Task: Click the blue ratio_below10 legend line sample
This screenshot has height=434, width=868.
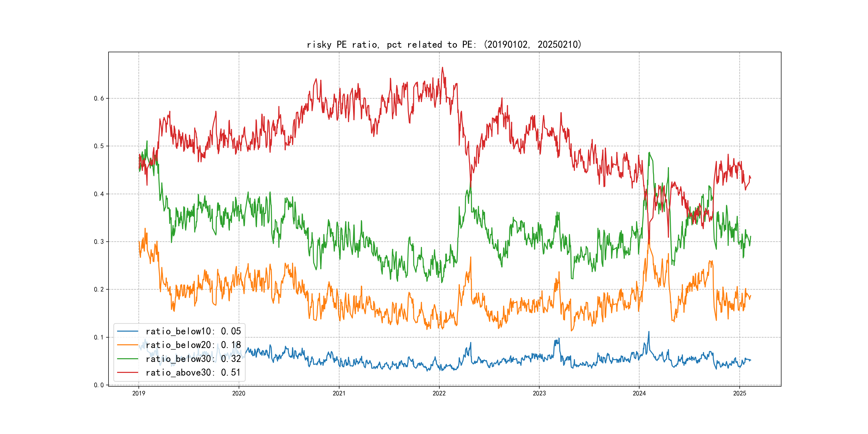Action: pos(127,331)
